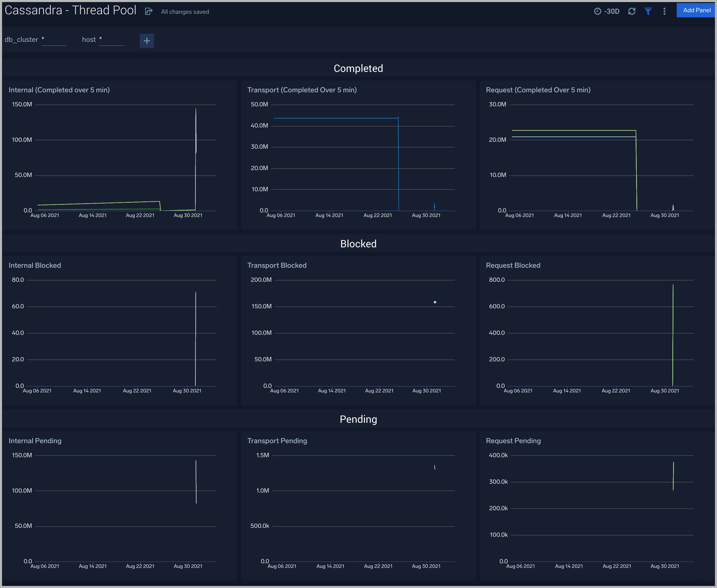Select the Pending section header
The height and width of the screenshot is (588, 717).
358,419
